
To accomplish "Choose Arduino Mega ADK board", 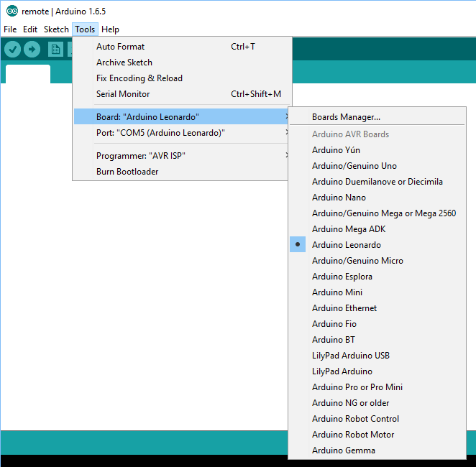I will (350, 229).
